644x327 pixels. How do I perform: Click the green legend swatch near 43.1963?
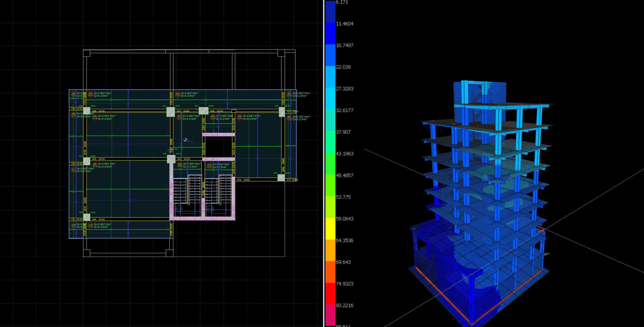pos(330,164)
